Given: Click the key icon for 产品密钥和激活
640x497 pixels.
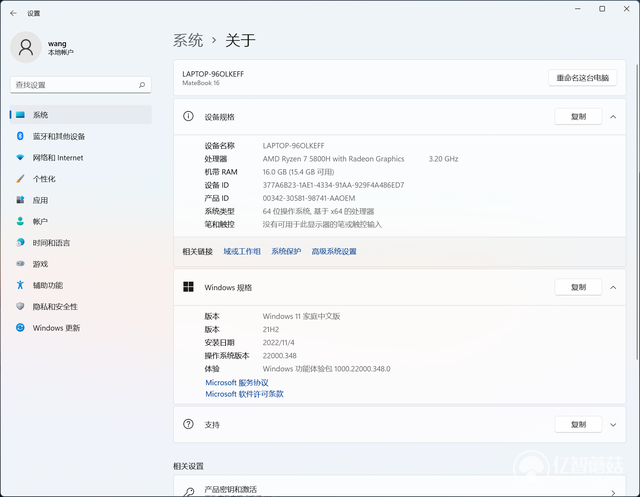Looking at the screenshot, I should pos(188,492).
